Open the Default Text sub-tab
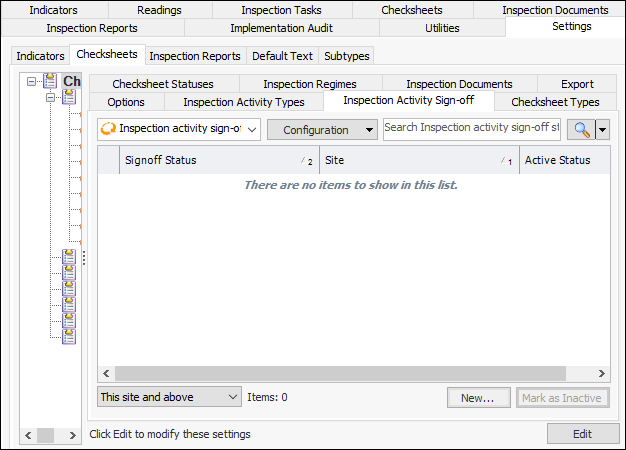Image resolution: width=626 pixels, height=450 pixels. click(282, 56)
